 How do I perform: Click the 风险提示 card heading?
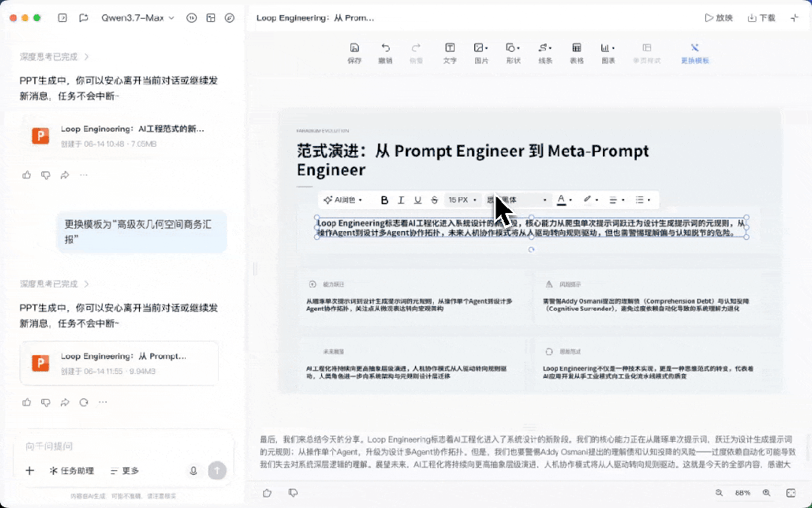pos(570,284)
